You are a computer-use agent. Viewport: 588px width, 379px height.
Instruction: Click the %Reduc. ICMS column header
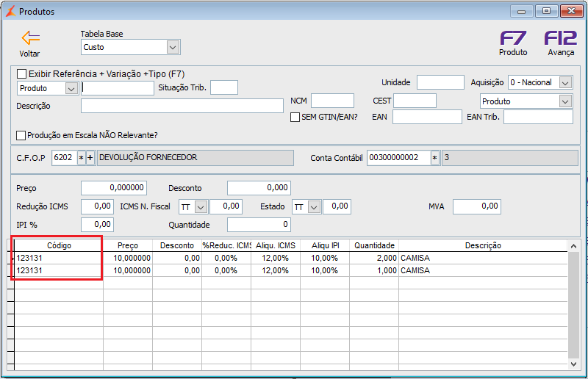coord(226,245)
